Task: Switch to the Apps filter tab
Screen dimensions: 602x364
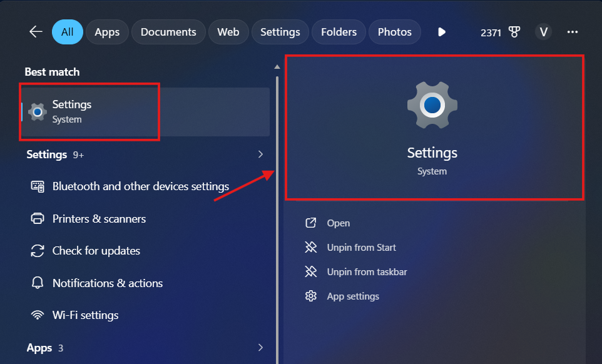Action: [107, 32]
